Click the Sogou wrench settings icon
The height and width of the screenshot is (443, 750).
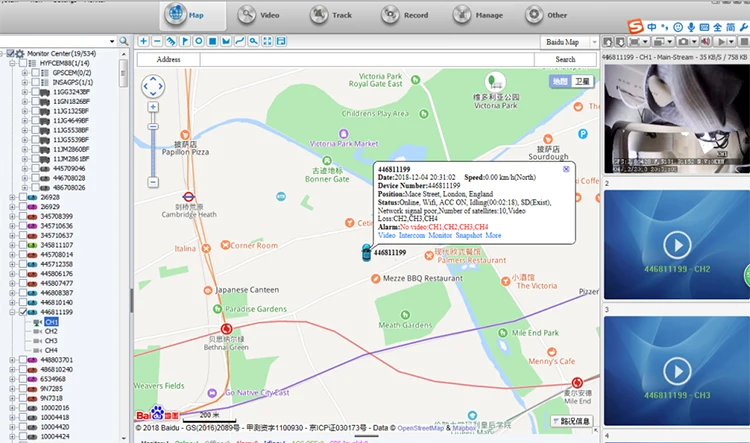[x=744, y=27]
